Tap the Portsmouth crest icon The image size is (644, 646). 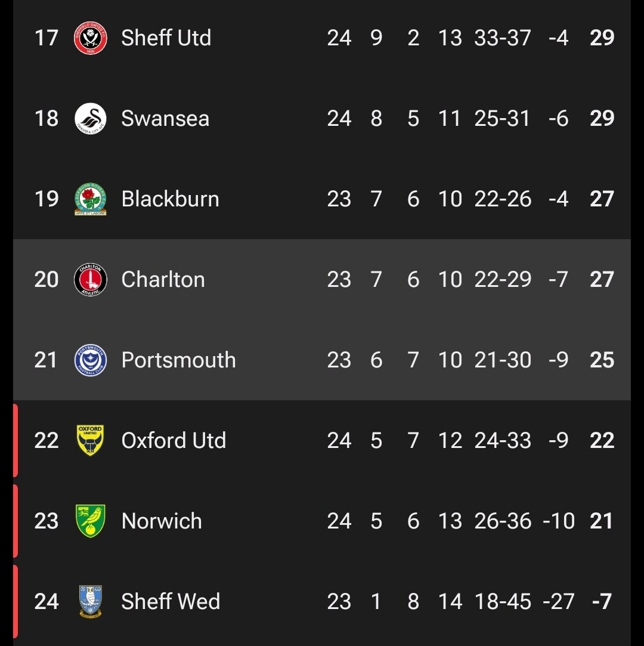[91, 360]
